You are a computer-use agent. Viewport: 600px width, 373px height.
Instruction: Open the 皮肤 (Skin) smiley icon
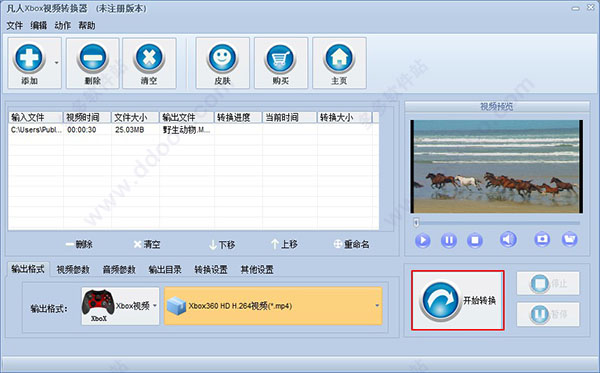[x=222, y=58]
